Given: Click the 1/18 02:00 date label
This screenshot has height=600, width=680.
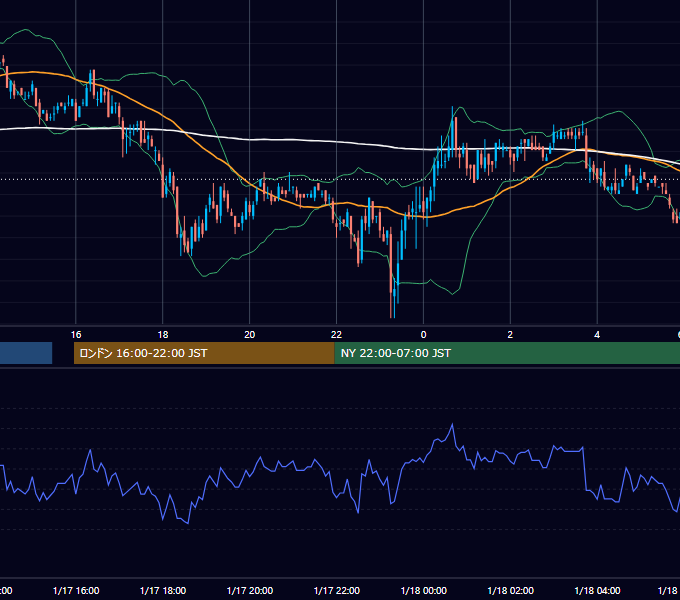Looking at the screenshot, I should point(510,590).
